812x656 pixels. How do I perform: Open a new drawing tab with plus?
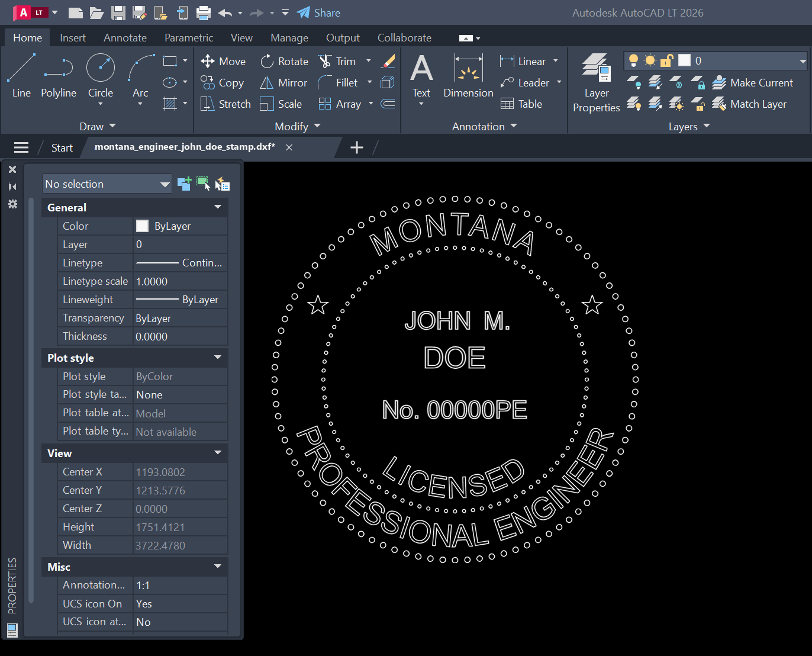click(357, 147)
